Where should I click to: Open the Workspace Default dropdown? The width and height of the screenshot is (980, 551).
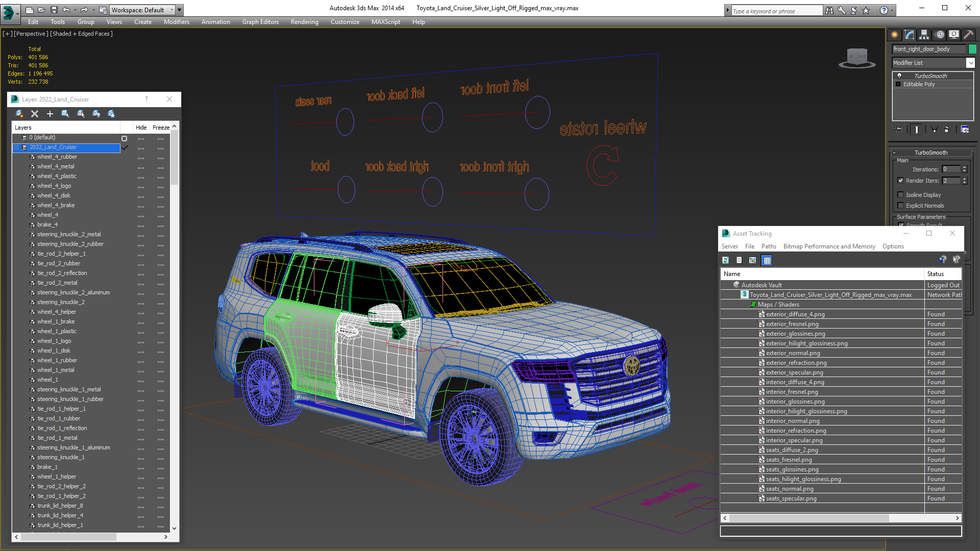(172, 10)
